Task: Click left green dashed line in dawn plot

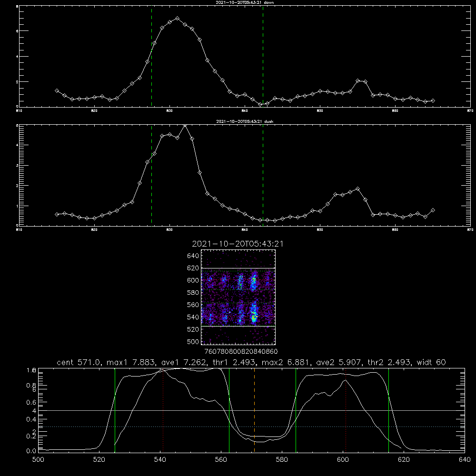Action: click(151, 57)
